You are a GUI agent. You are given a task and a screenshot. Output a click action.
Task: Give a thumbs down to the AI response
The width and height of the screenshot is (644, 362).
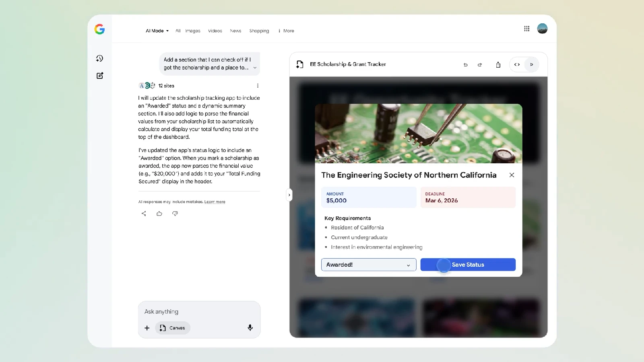[175, 214]
